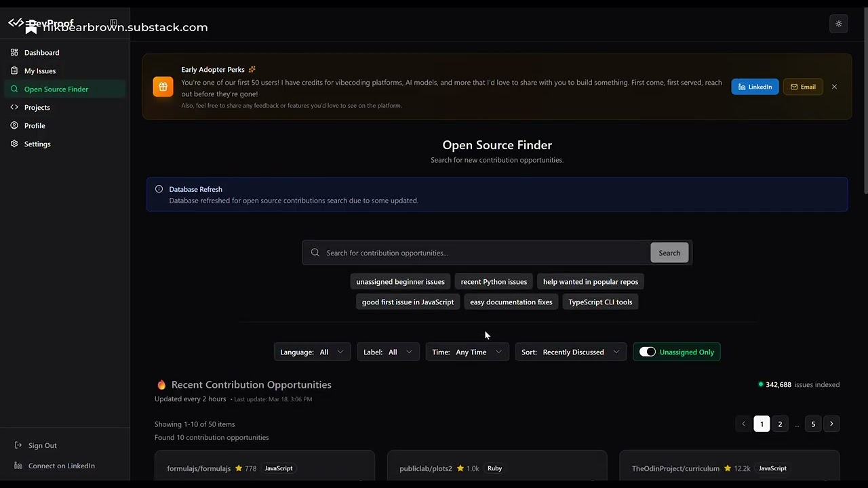Click the Database Refresh info icon
Screen dimensions: 868x488
tap(159, 189)
